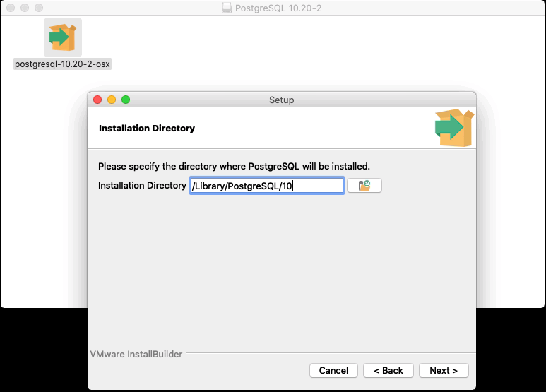Zoom the Setup window with green button
This screenshot has width=546, height=392.
click(x=126, y=100)
